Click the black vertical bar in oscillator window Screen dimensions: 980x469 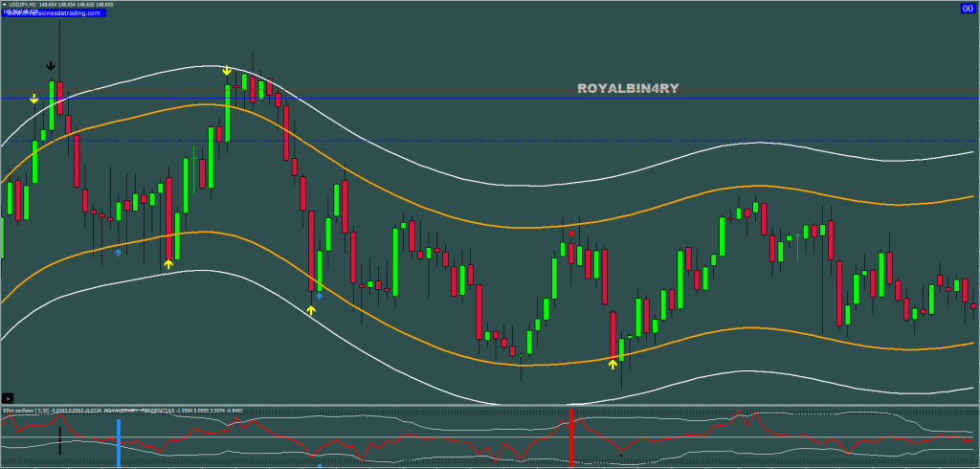point(60,440)
